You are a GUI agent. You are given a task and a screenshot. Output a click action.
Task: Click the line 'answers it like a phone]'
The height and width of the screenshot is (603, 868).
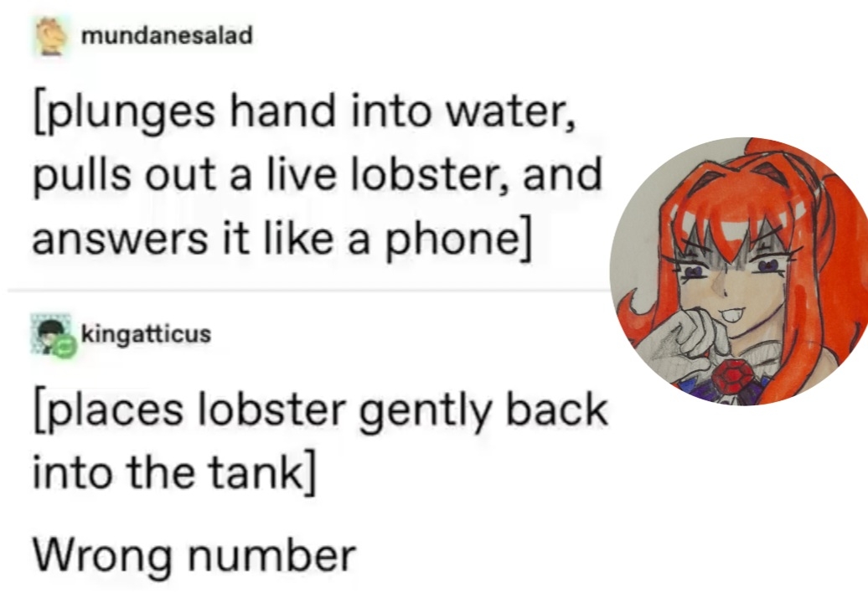[283, 239]
